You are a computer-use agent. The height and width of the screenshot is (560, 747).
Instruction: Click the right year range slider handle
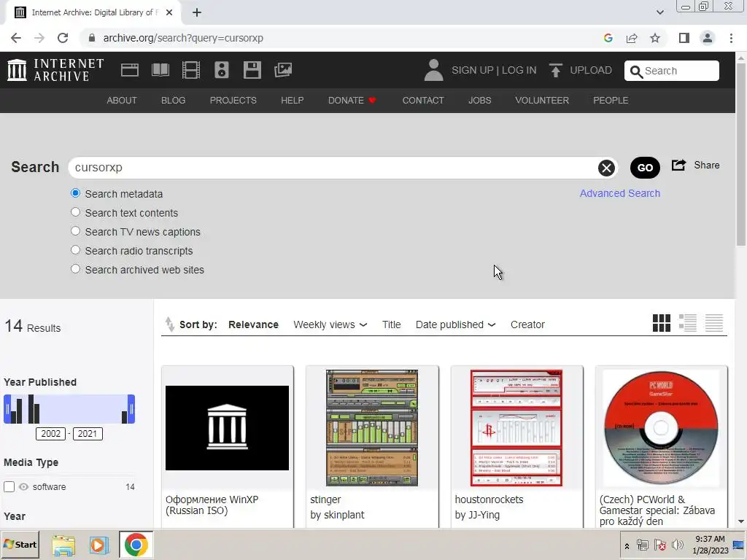click(131, 409)
